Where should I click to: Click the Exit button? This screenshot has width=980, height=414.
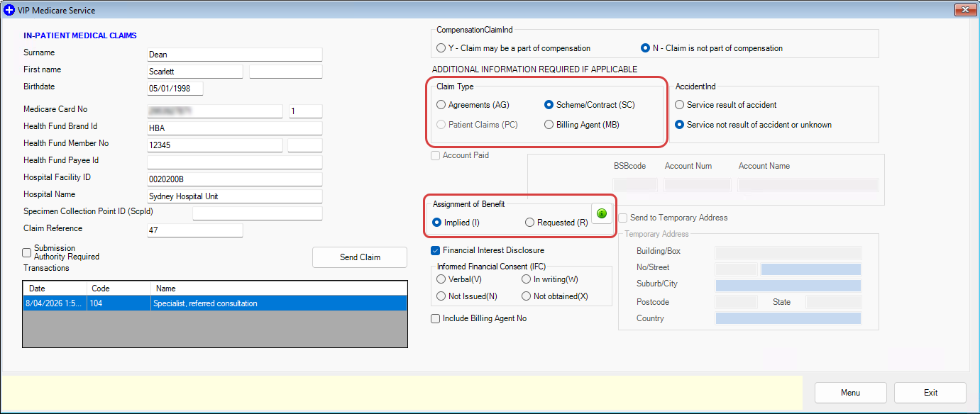930,393
